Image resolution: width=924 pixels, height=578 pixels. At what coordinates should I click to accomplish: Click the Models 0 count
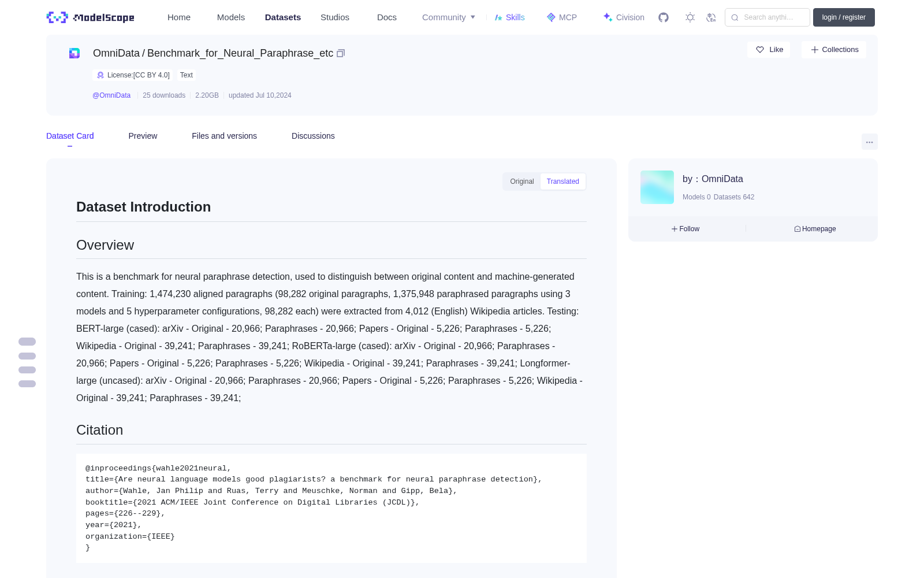click(x=696, y=197)
